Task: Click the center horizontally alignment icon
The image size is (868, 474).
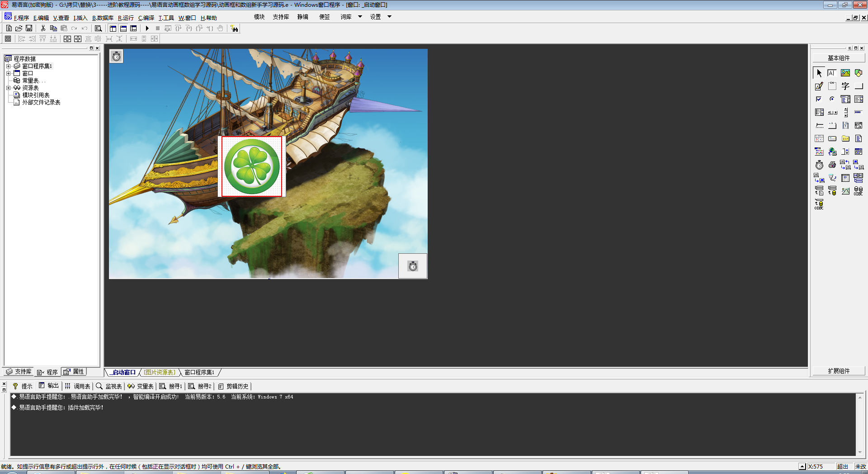Action: click(x=67, y=39)
